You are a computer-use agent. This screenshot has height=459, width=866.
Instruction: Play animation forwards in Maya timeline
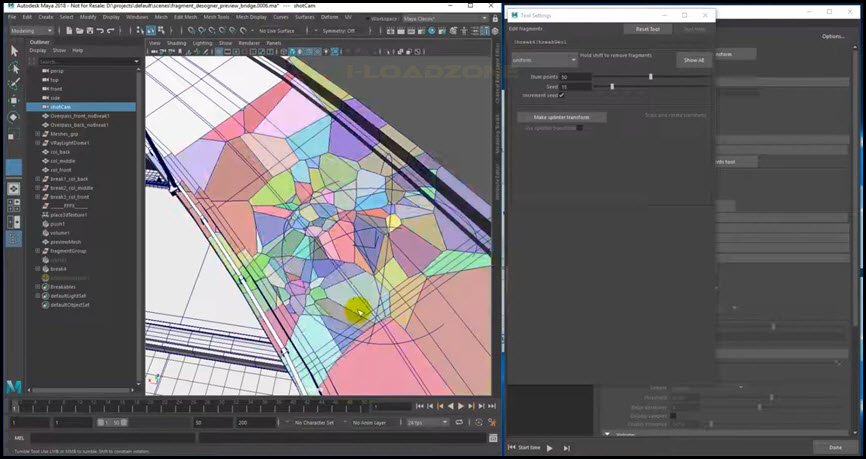click(461, 407)
